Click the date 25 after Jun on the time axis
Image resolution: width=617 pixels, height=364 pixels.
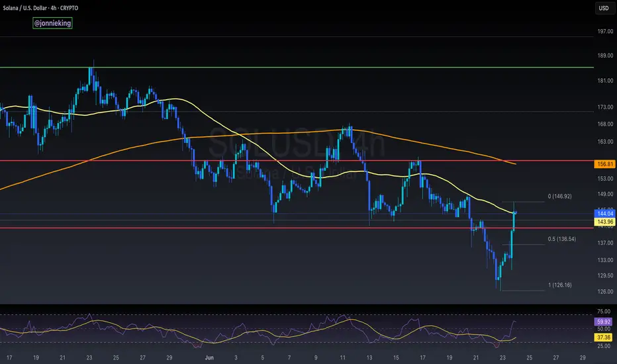[x=529, y=357]
